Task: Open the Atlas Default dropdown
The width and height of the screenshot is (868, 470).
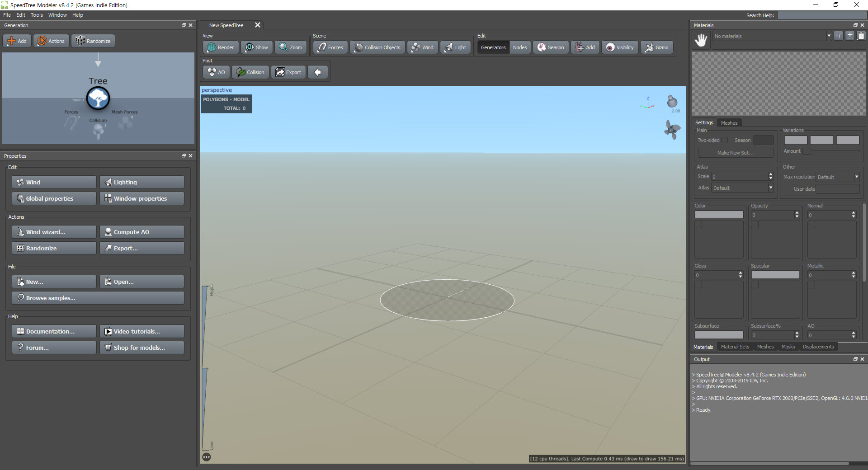Action: [x=742, y=188]
